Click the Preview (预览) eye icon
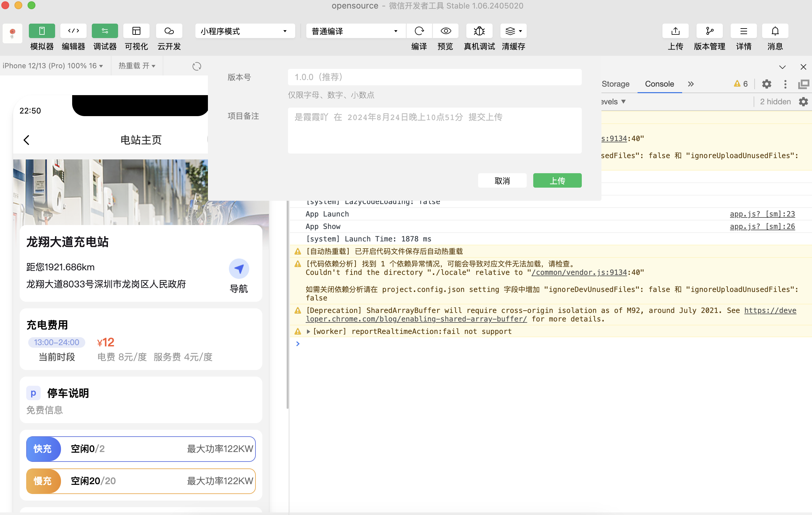Image resolution: width=812 pixels, height=515 pixels. point(445,31)
